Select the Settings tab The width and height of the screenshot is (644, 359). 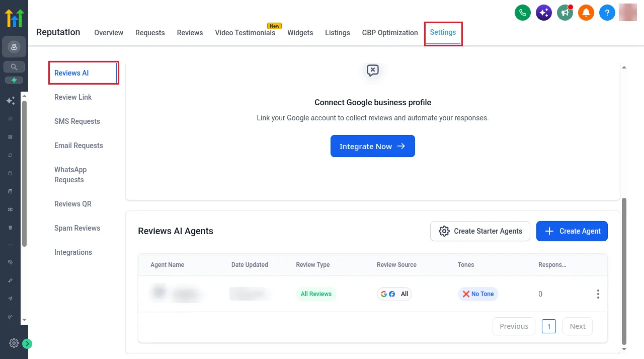443,32
